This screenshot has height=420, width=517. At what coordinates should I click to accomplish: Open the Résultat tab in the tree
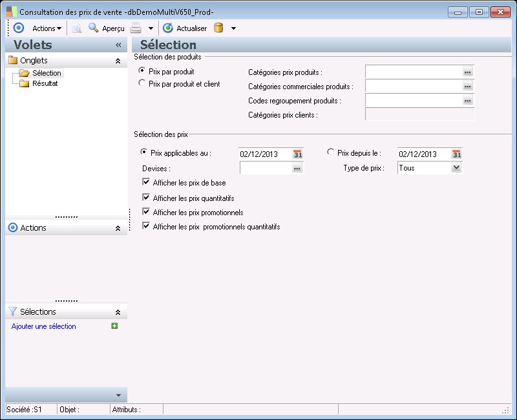[x=45, y=83]
